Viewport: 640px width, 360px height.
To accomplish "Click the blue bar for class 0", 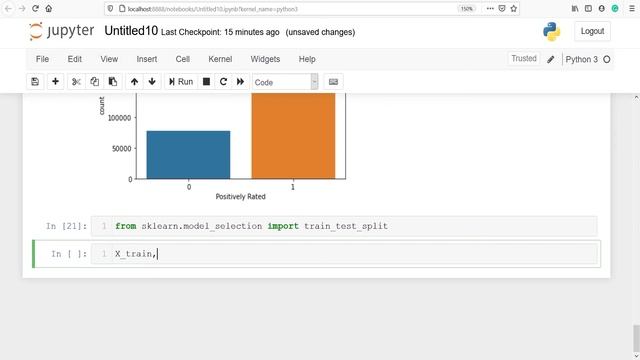I will click(x=188, y=155).
